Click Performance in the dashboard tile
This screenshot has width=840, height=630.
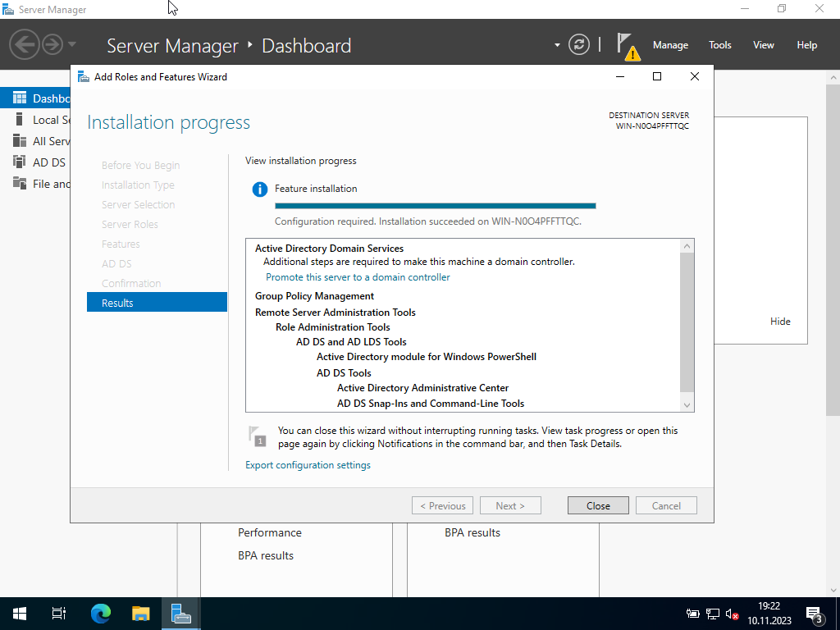click(x=269, y=532)
